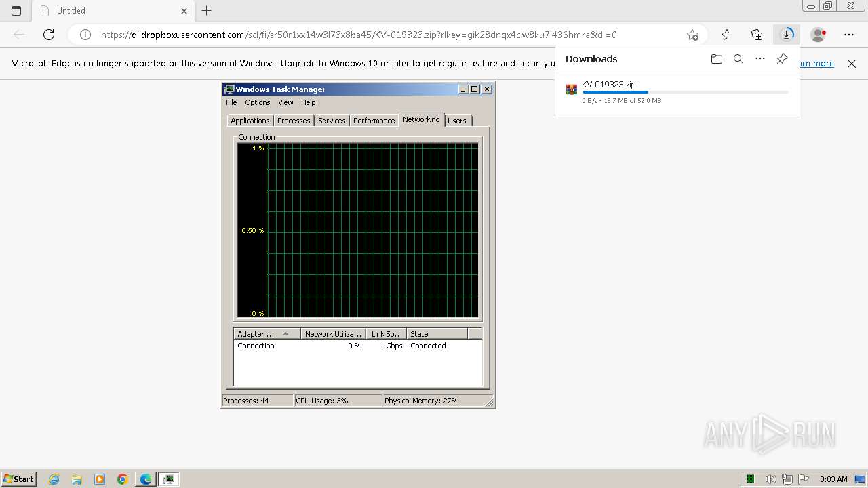Open Windows Explorer folder from taskbar
The image size is (868, 488).
pos(77,479)
